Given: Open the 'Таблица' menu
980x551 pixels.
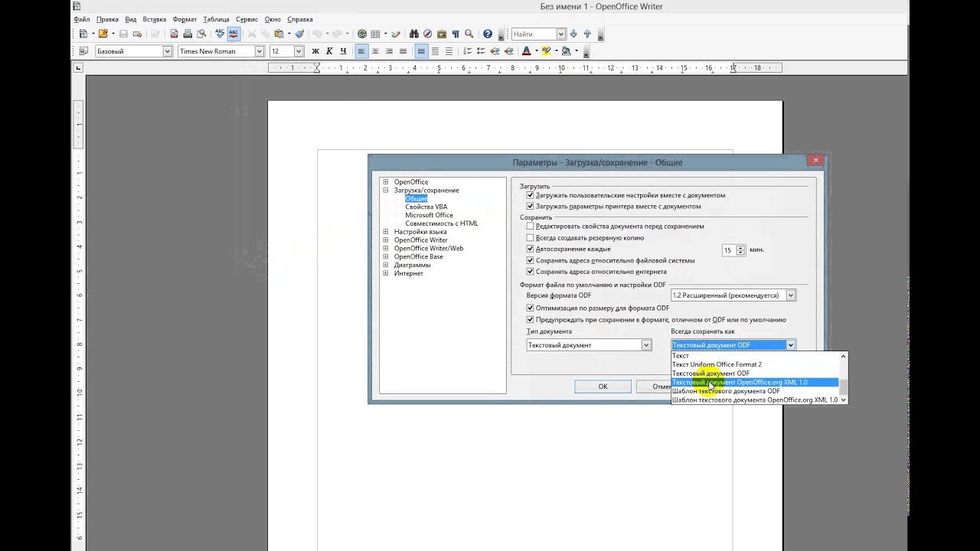Looking at the screenshot, I should pyautogui.click(x=216, y=19).
